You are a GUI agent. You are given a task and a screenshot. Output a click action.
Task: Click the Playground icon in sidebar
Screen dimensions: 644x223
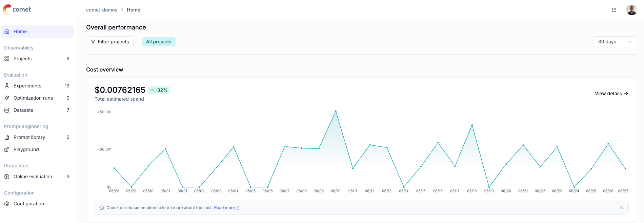7,149
